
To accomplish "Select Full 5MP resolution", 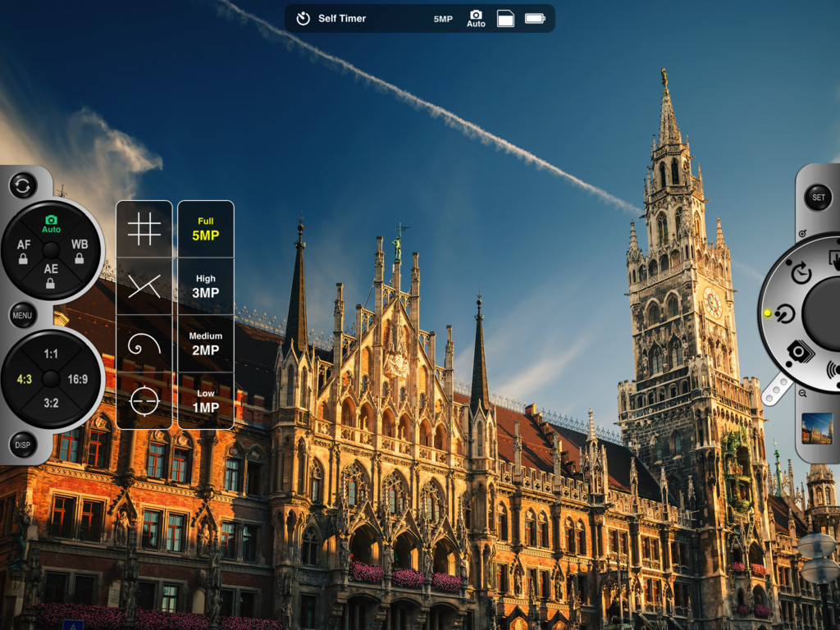I will 206,230.
